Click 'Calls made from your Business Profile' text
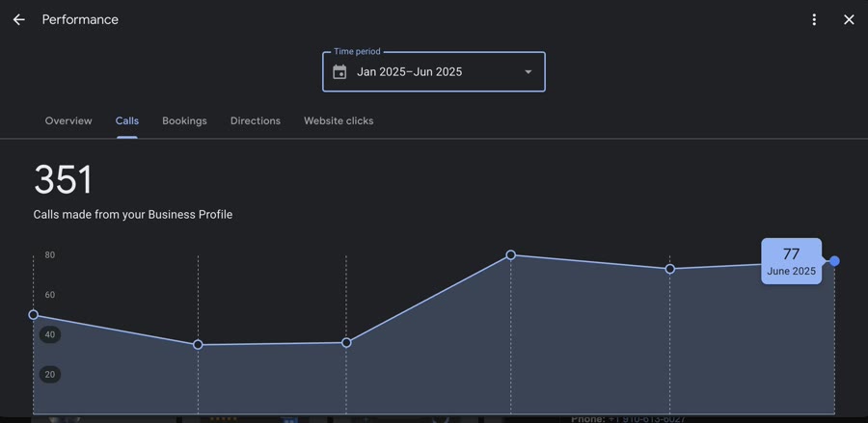This screenshot has width=868, height=423. click(133, 215)
